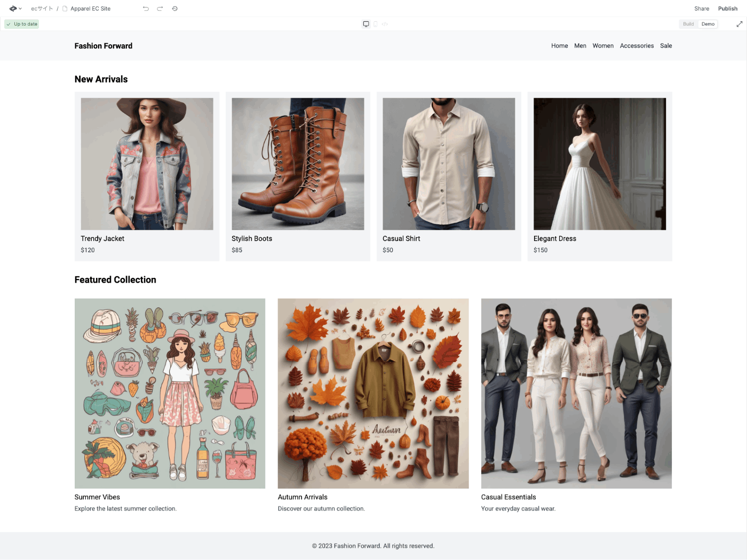
Task: Open the Casual Shirt product image
Action: coord(449,164)
